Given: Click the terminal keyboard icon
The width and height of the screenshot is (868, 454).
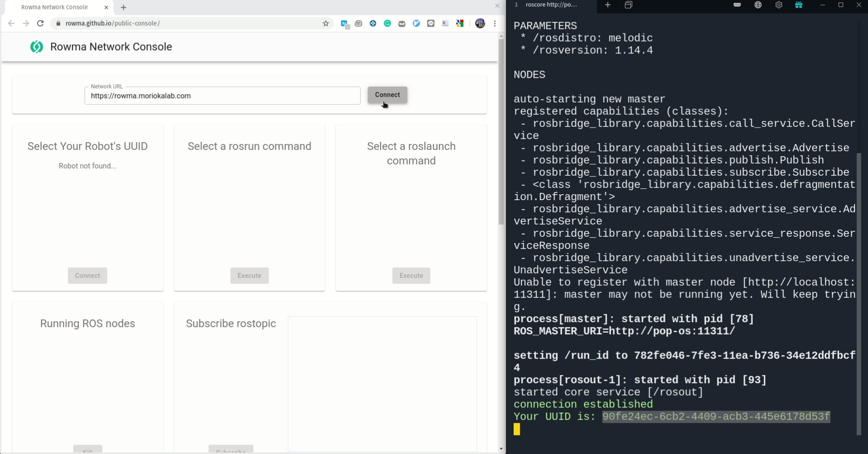Looking at the screenshot, I should (737, 5).
